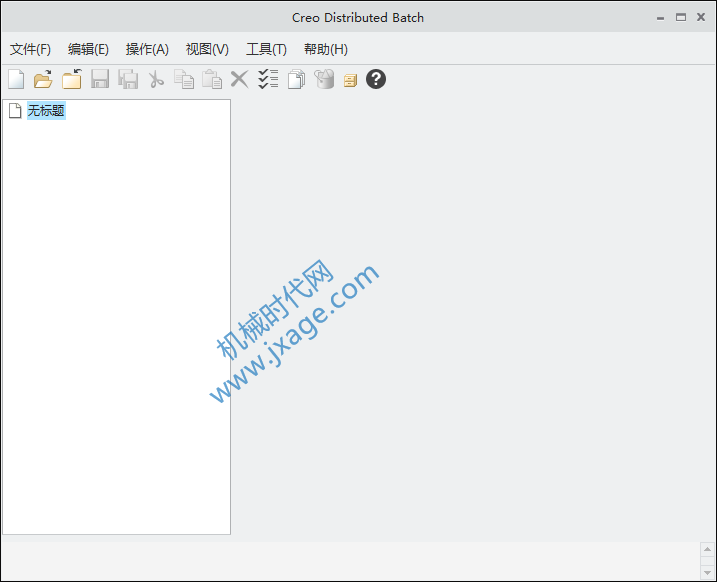Click the folder icon with back arrow
This screenshot has height=582, width=717.
click(x=72, y=79)
